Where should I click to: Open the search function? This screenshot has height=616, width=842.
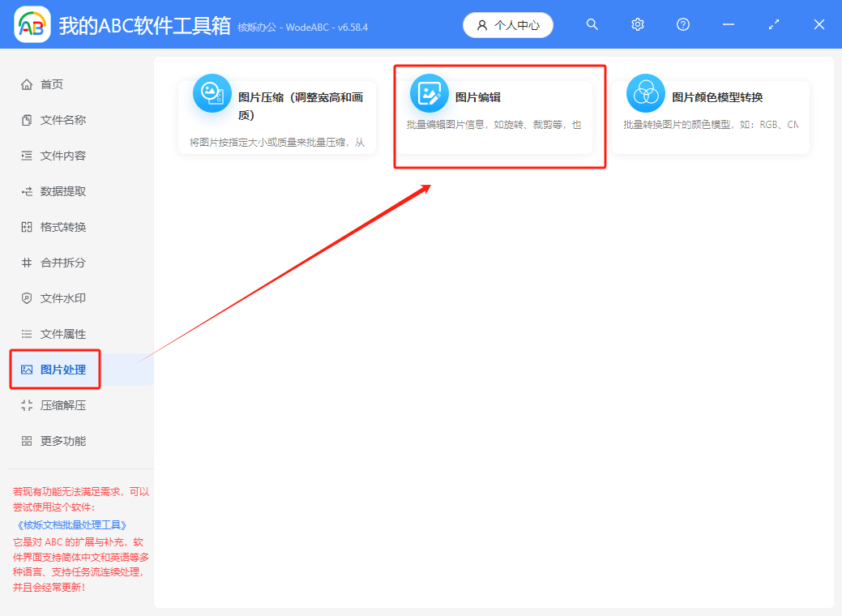(x=592, y=24)
